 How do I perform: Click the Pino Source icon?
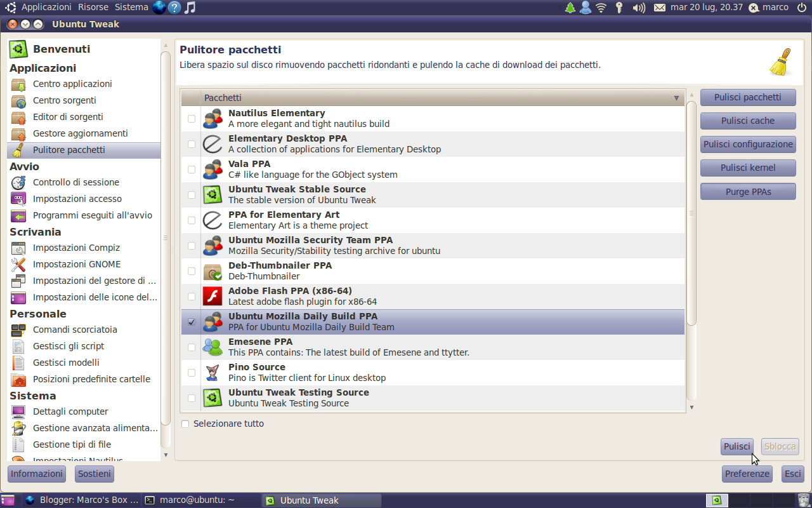click(213, 373)
